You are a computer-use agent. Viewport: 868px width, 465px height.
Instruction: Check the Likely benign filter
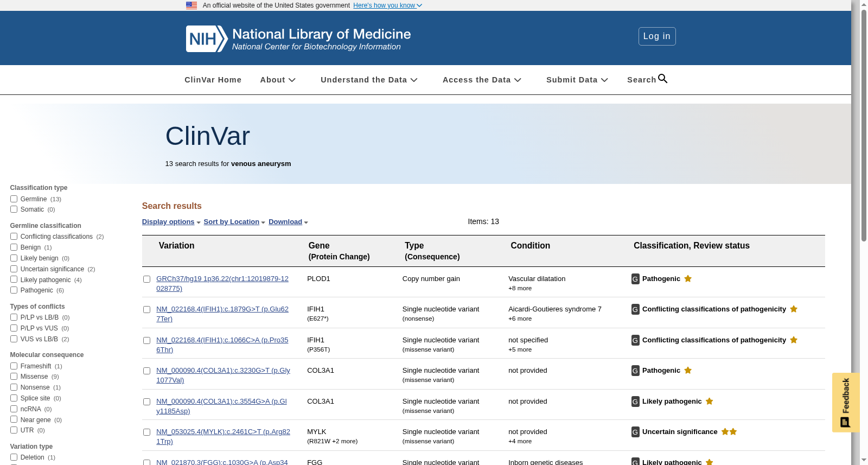click(x=14, y=258)
